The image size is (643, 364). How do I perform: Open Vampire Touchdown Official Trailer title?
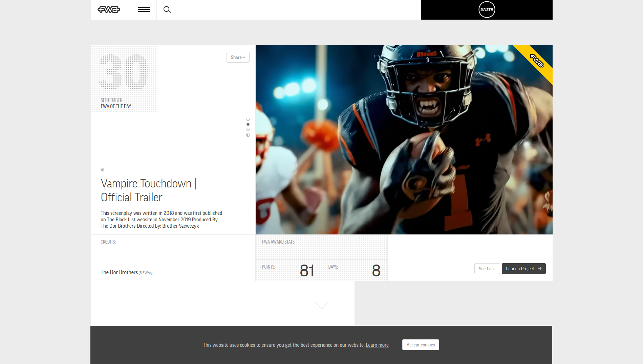[149, 190]
